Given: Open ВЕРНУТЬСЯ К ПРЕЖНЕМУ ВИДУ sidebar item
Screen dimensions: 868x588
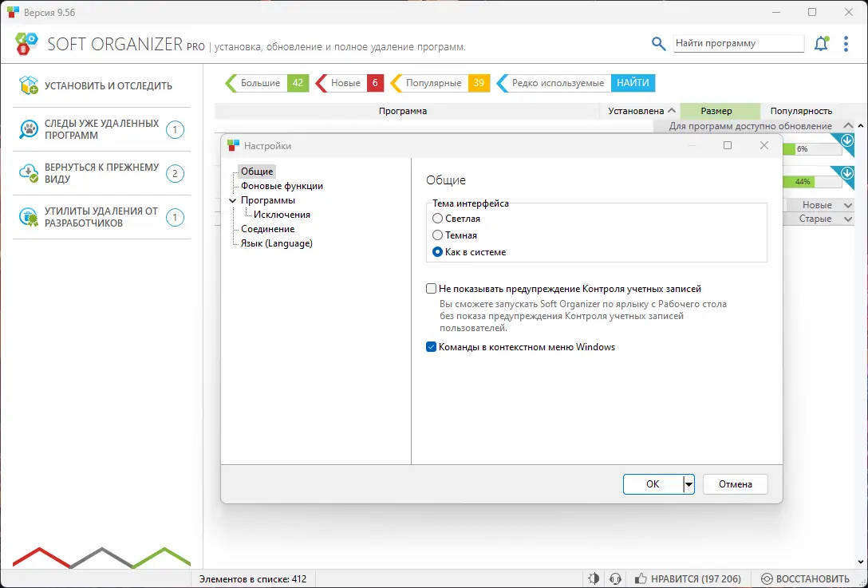Looking at the screenshot, I should [102, 173].
